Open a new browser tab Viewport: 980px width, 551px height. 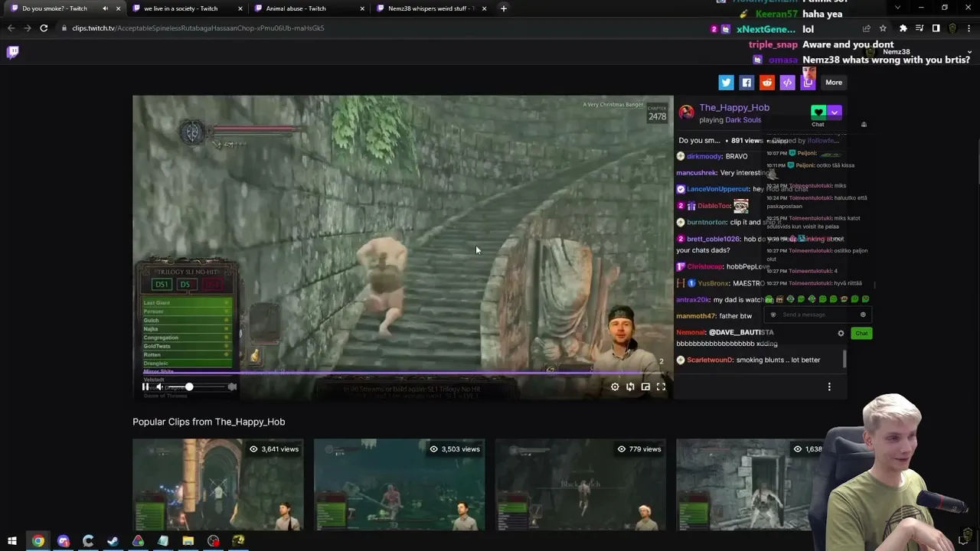tap(504, 8)
